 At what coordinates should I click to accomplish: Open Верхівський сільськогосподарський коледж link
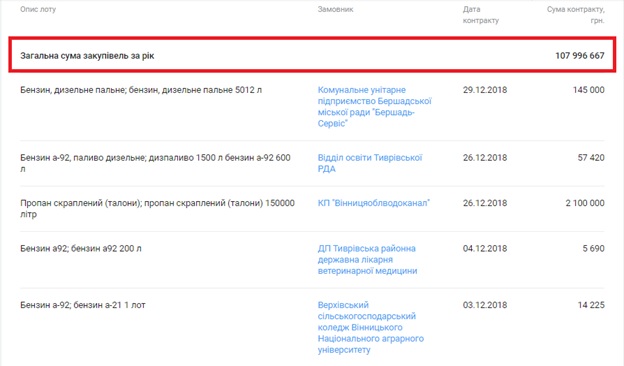coord(370,327)
